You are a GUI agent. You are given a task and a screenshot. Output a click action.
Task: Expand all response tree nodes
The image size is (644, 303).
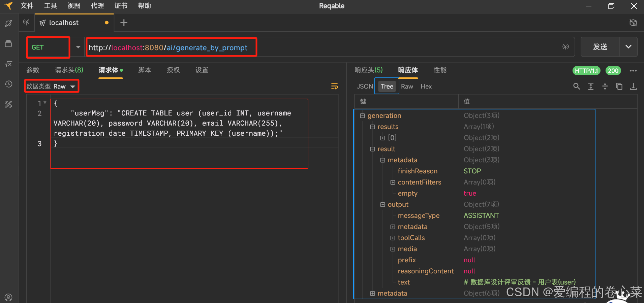tap(591, 87)
